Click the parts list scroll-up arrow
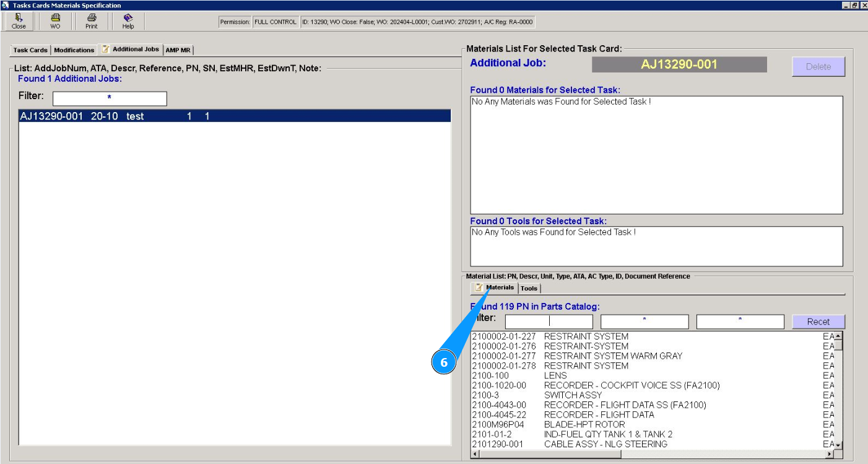The width and height of the screenshot is (868, 464). pos(839,336)
